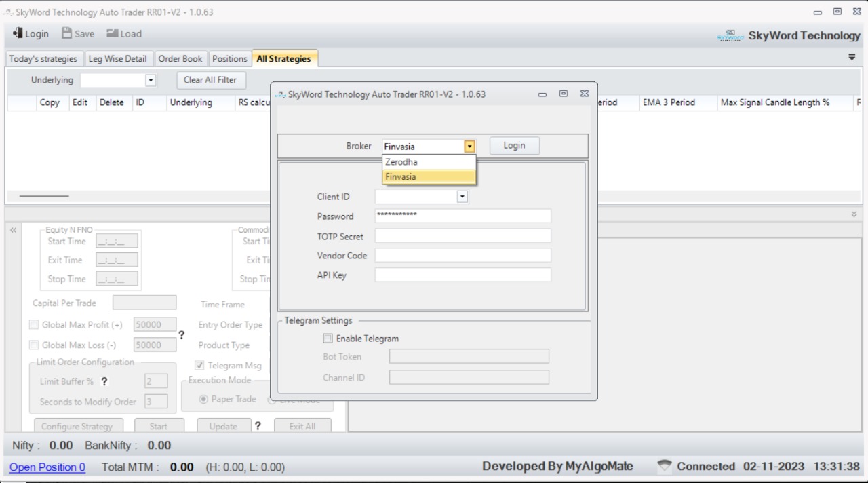The height and width of the screenshot is (483, 868).
Task: Click the Edit column header
Action: click(80, 102)
